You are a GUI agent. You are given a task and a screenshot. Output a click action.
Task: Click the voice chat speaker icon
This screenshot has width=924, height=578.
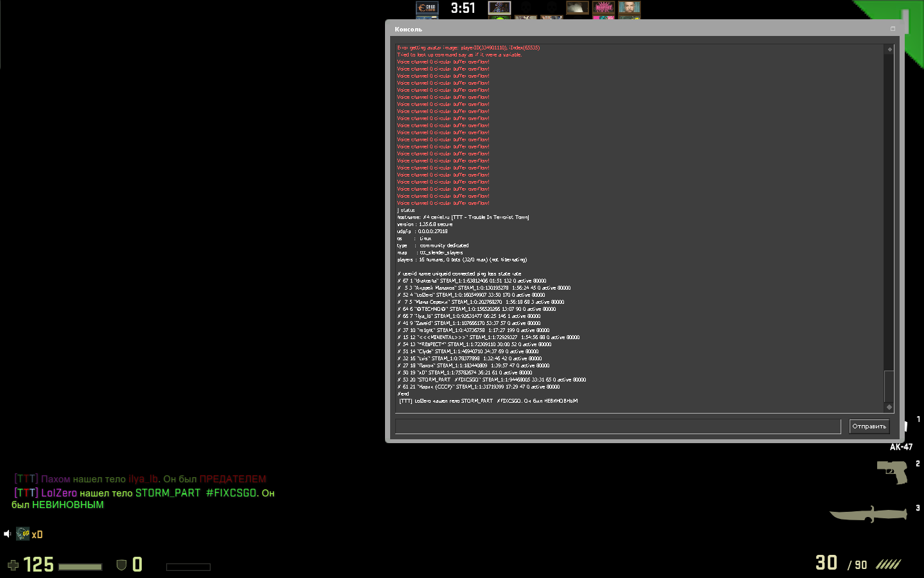[8, 534]
